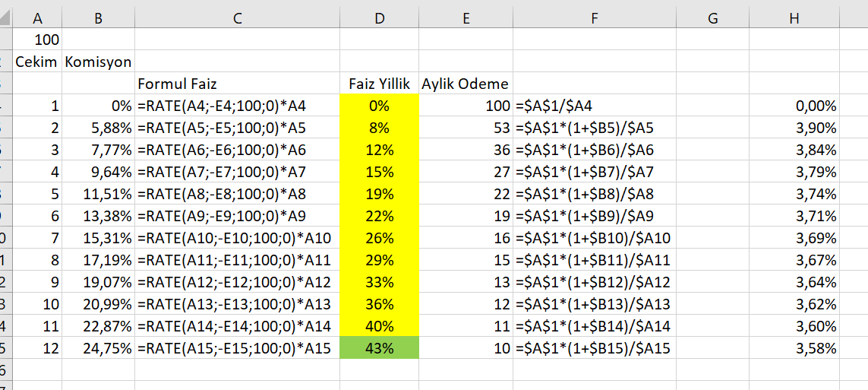The image size is (868, 390).
Task: Select the 19,07% commission cell
Action: click(99, 282)
